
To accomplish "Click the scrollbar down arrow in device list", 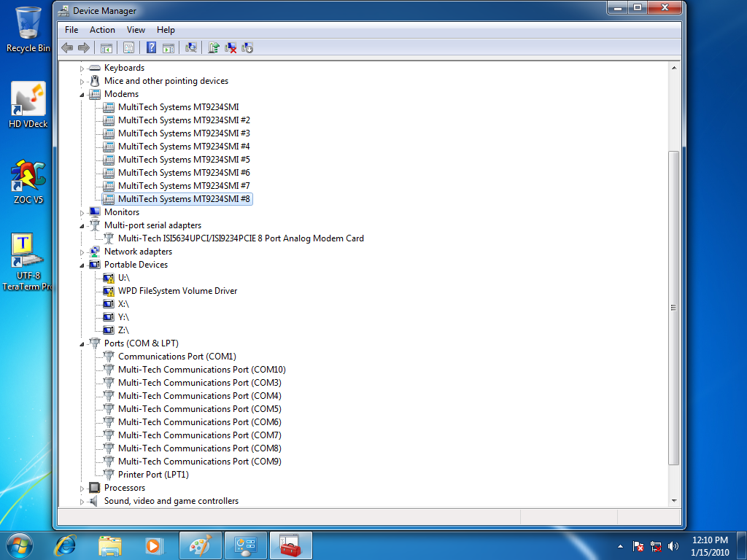I will pos(674,501).
